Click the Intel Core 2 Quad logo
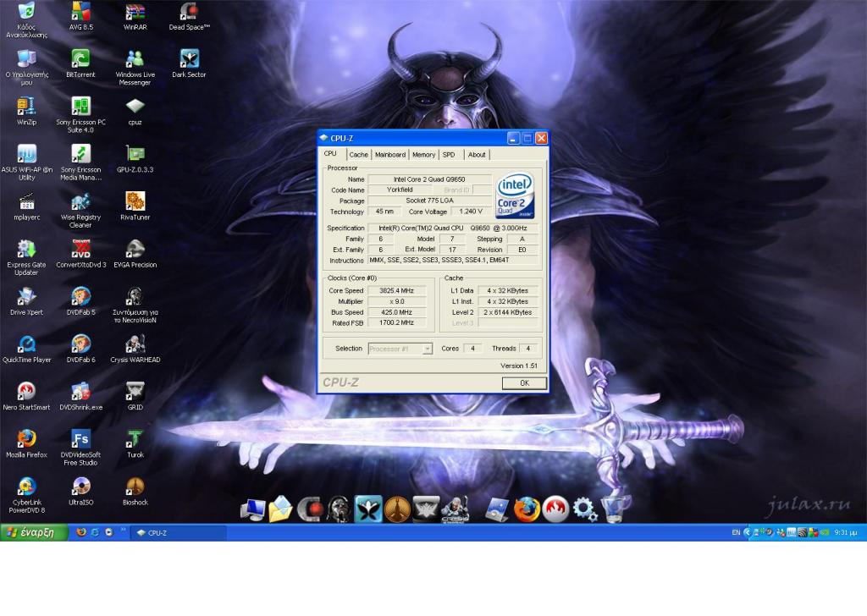This screenshot has height=616, width=867. tap(514, 195)
